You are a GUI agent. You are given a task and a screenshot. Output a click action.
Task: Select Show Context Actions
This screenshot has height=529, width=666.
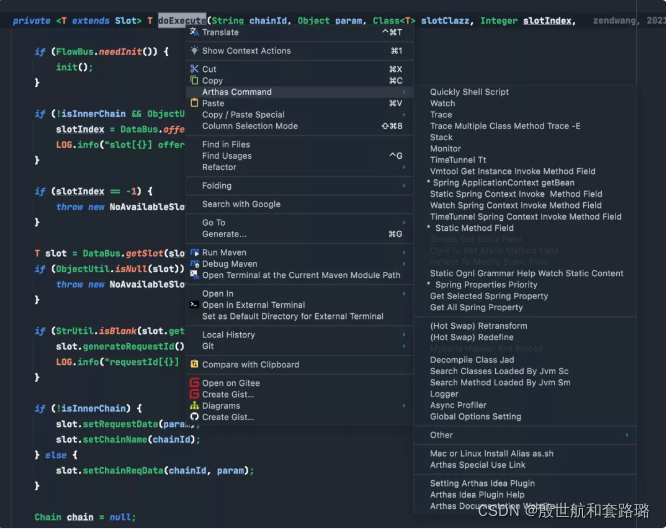coord(299,51)
